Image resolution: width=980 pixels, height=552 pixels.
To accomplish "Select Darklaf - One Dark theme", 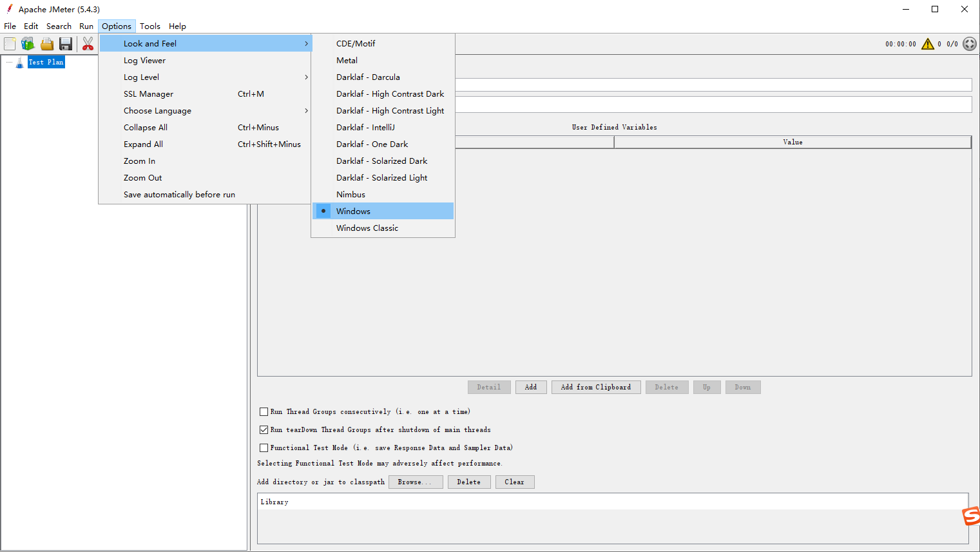I will pos(383,144).
